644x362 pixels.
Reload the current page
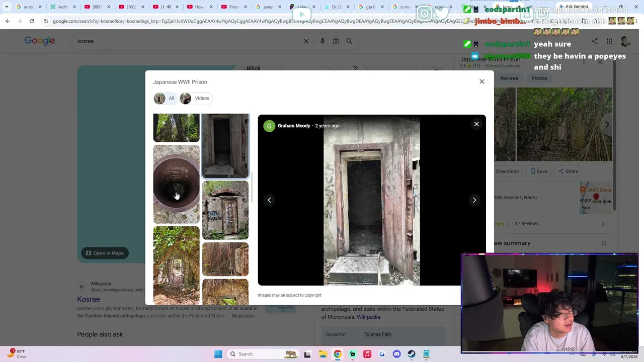pyautogui.click(x=32, y=21)
